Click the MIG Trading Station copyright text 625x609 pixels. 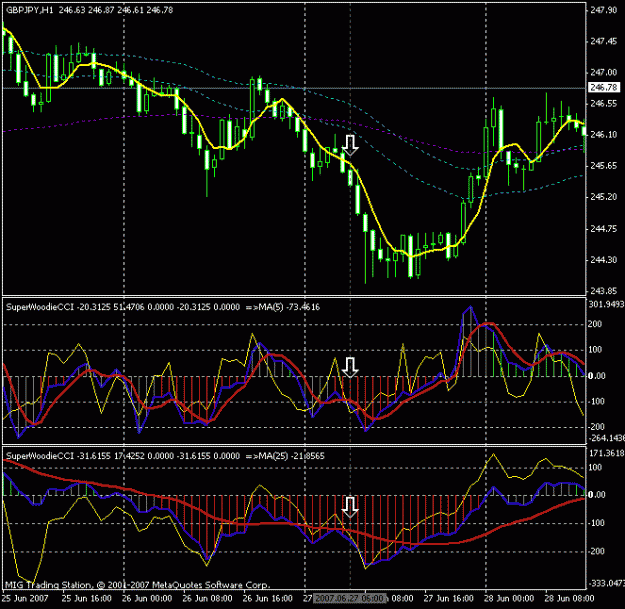[138, 585]
